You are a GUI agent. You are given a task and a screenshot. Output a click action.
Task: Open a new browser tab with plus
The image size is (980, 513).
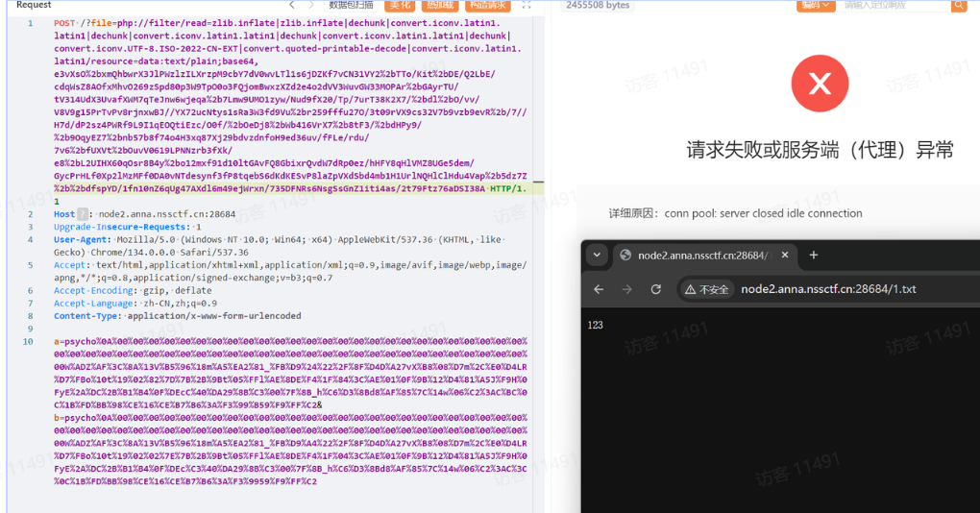tap(813, 255)
